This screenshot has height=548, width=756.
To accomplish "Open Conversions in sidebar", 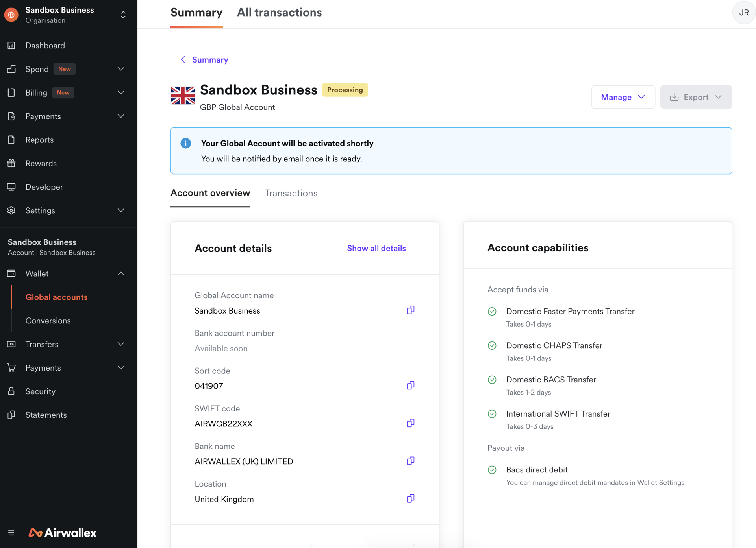I will coord(48,321).
